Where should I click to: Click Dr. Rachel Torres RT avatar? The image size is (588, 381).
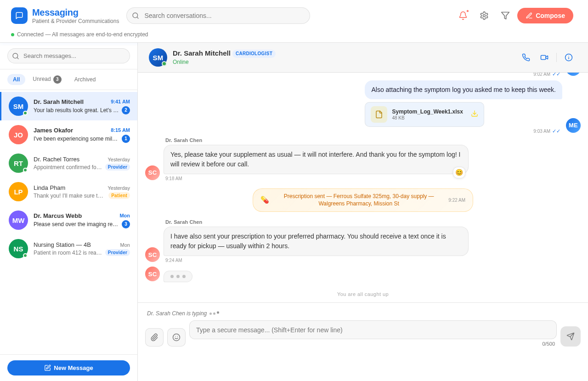[x=18, y=163]
